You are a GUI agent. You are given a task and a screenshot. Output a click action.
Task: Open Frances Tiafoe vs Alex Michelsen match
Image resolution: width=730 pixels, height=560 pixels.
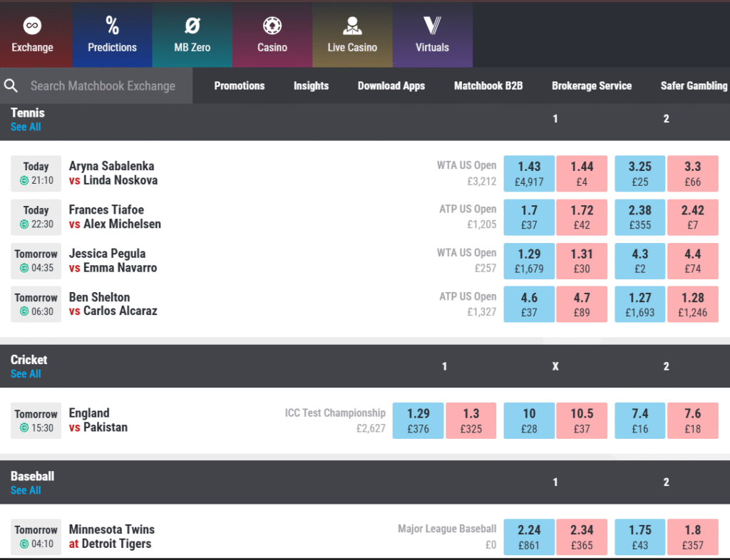[115, 217]
